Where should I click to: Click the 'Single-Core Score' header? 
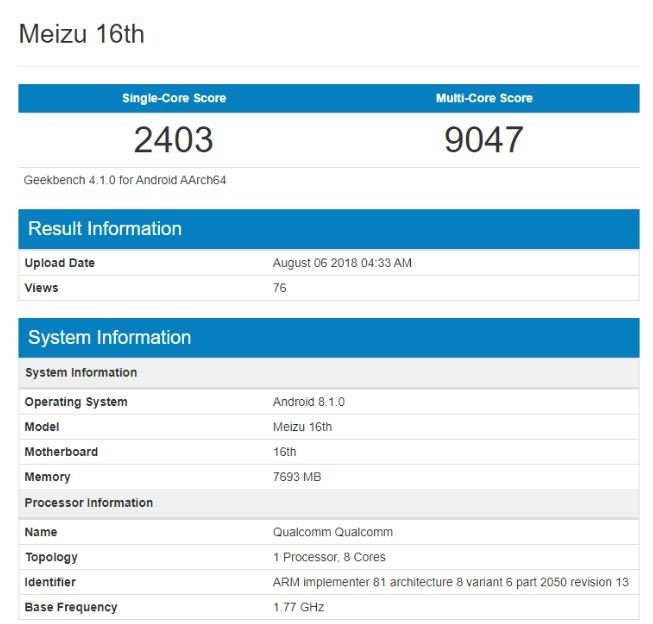(x=174, y=98)
